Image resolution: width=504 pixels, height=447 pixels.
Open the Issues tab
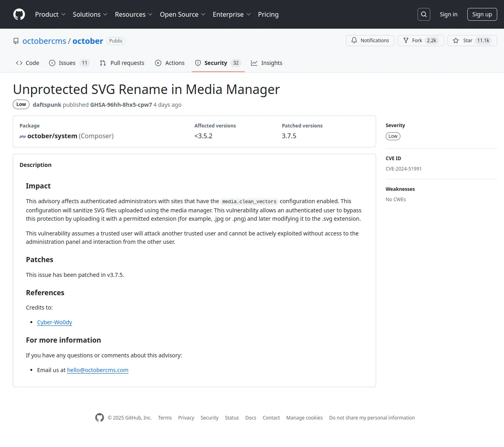[x=69, y=63]
